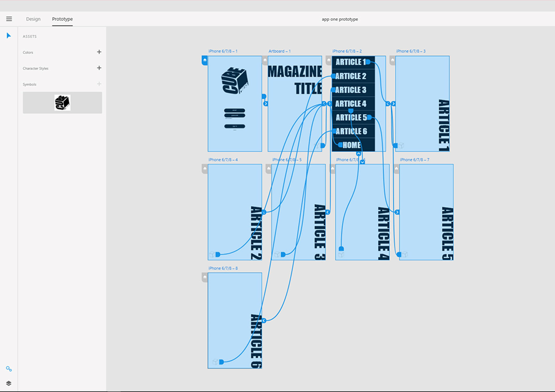Open the hamburger menu
Screen dimensions: 555x392
click(9, 19)
